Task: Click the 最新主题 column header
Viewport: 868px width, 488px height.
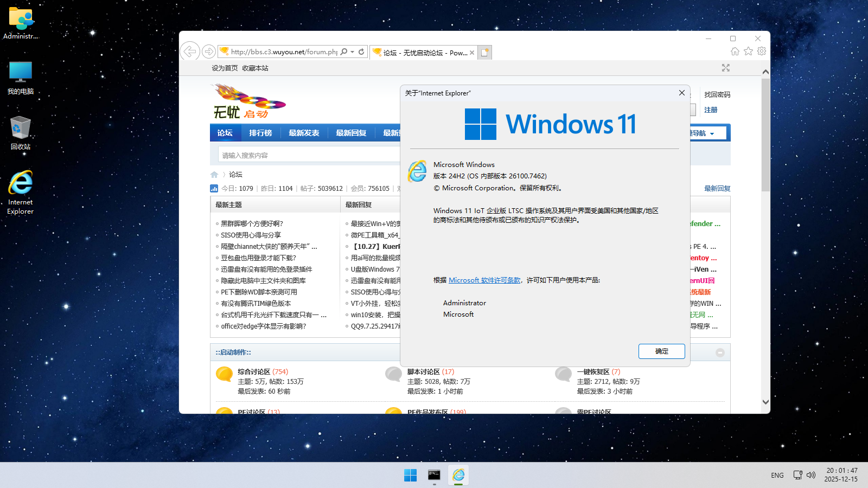Action: tap(228, 205)
